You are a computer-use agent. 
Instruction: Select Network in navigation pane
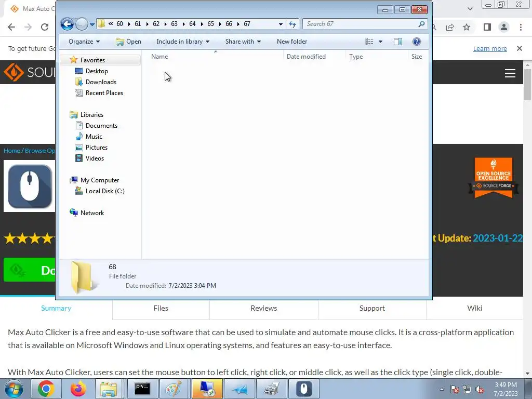coord(92,212)
